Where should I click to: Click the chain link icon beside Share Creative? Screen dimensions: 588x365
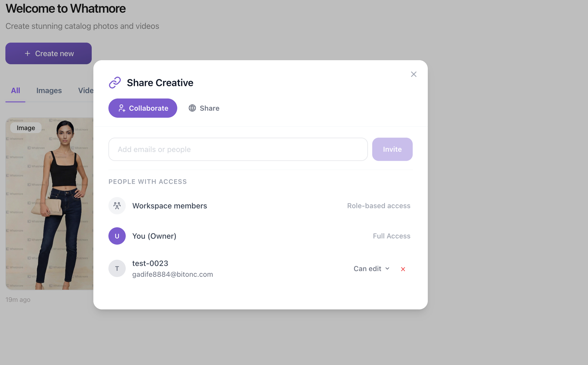tap(115, 83)
